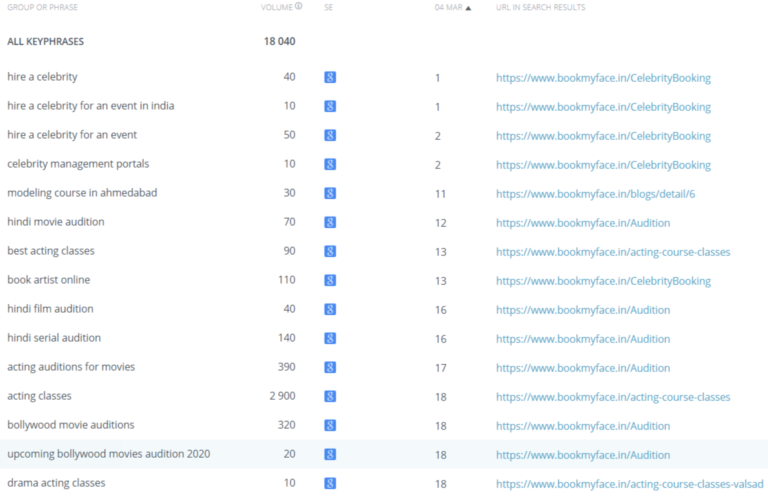Click the Group or Phrase column header
Screen dimensions: 768x497
43,7
